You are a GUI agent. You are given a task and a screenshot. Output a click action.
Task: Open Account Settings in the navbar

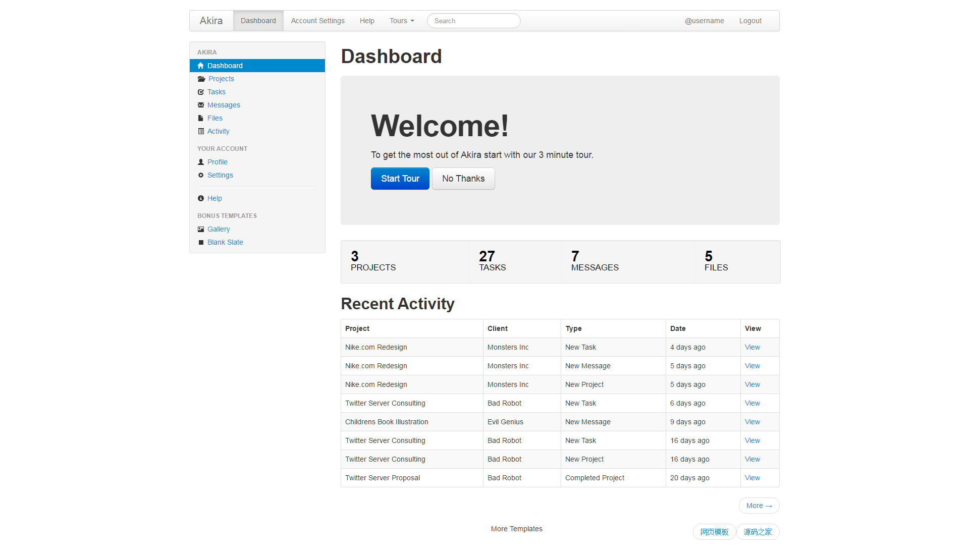(x=317, y=21)
